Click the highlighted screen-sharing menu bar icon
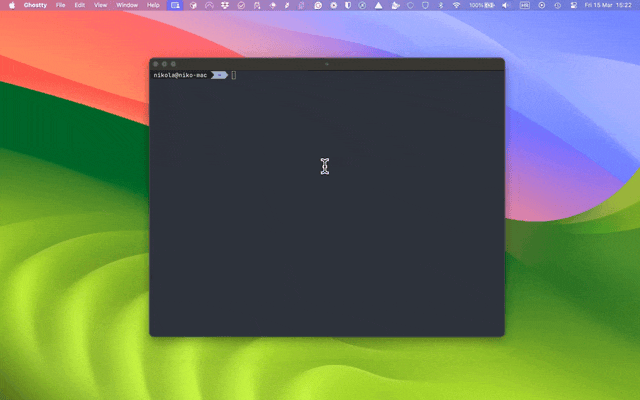Viewport: 640px width, 400px height. (175, 5)
